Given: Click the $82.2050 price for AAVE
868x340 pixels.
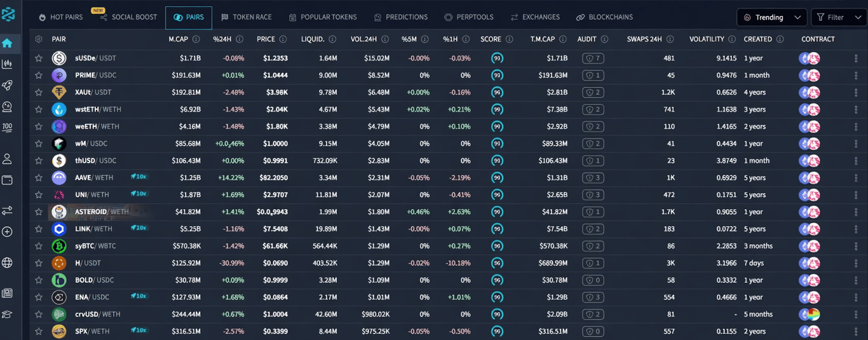Looking at the screenshot, I should [273, 178].
